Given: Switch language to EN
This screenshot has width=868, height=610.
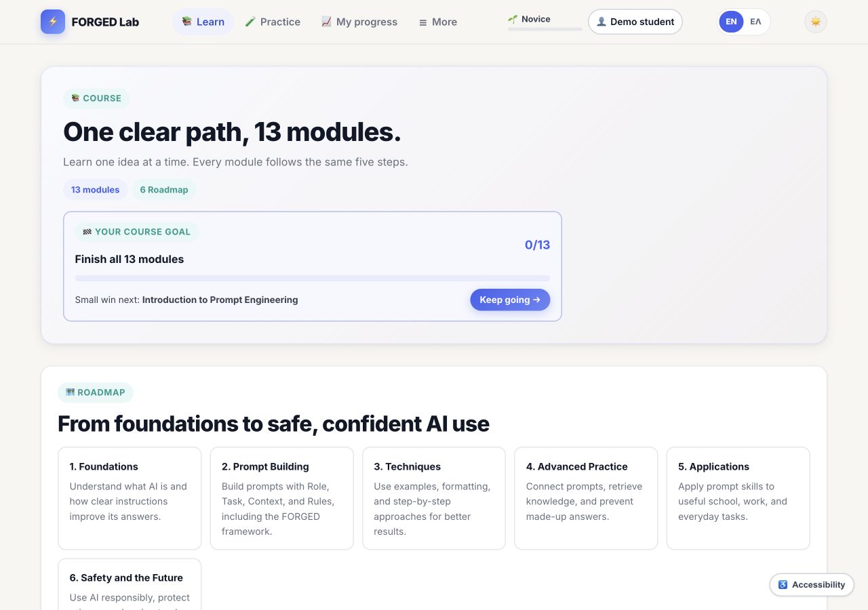Looking at the screenshot, I should click(731, 22).
